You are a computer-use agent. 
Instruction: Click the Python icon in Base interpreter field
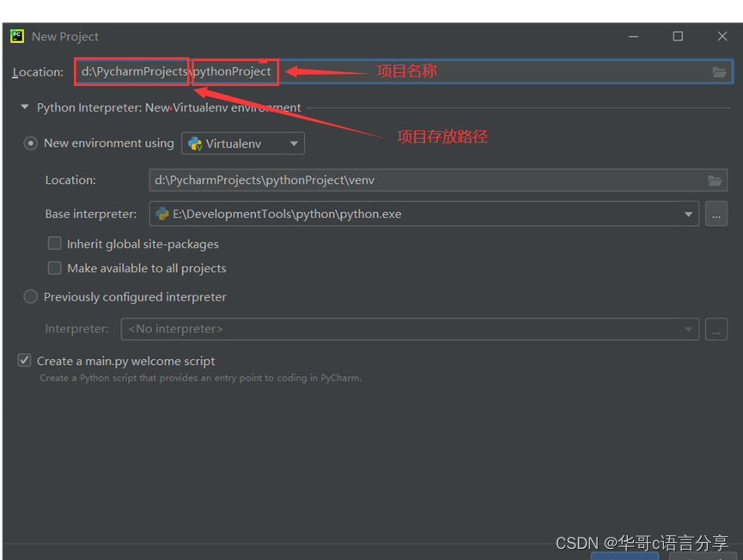(x=162, y=214)
